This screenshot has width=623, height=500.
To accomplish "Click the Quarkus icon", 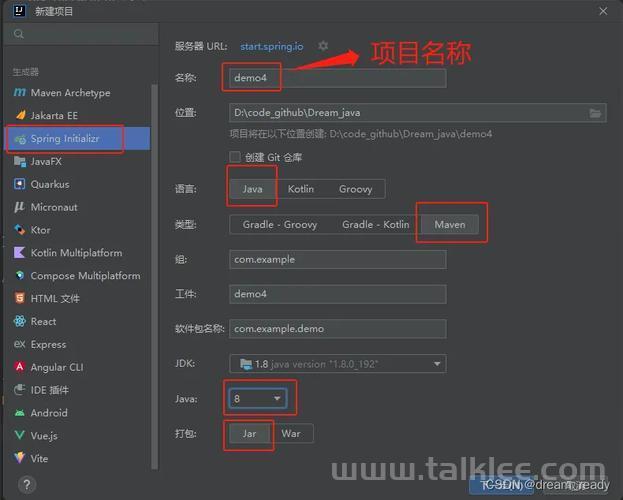I will [x=19, y=184].
